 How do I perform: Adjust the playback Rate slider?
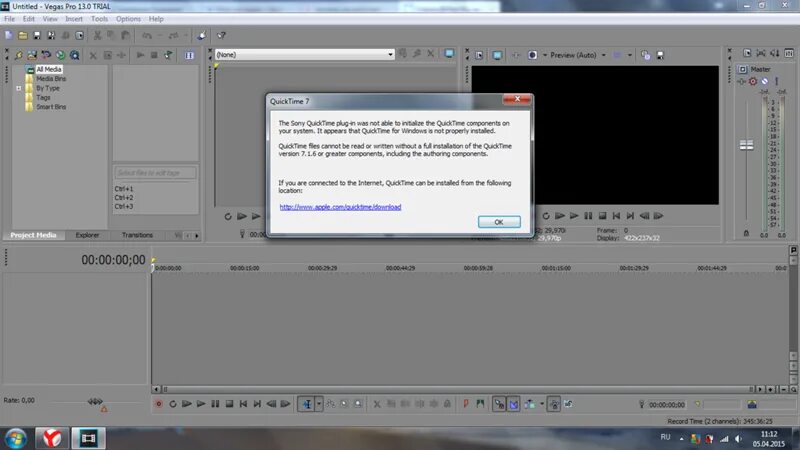coord(95,402)
